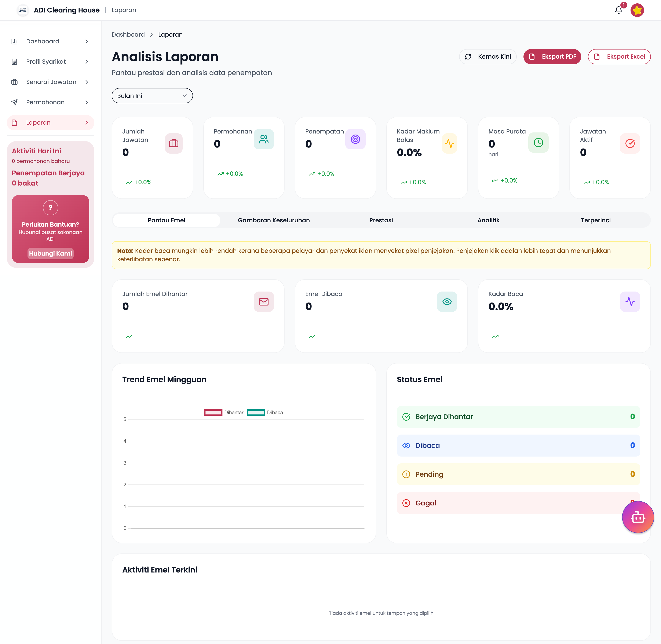Click the target icon in Penempatan card
Image resolution: width=661 pixels, height=644 pixels.
355,139
